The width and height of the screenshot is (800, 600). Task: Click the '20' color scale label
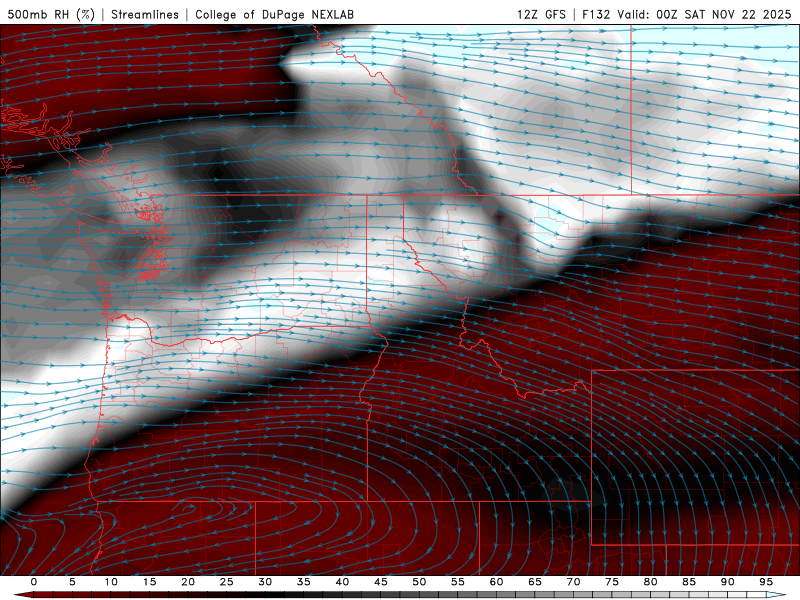(188, 582)
